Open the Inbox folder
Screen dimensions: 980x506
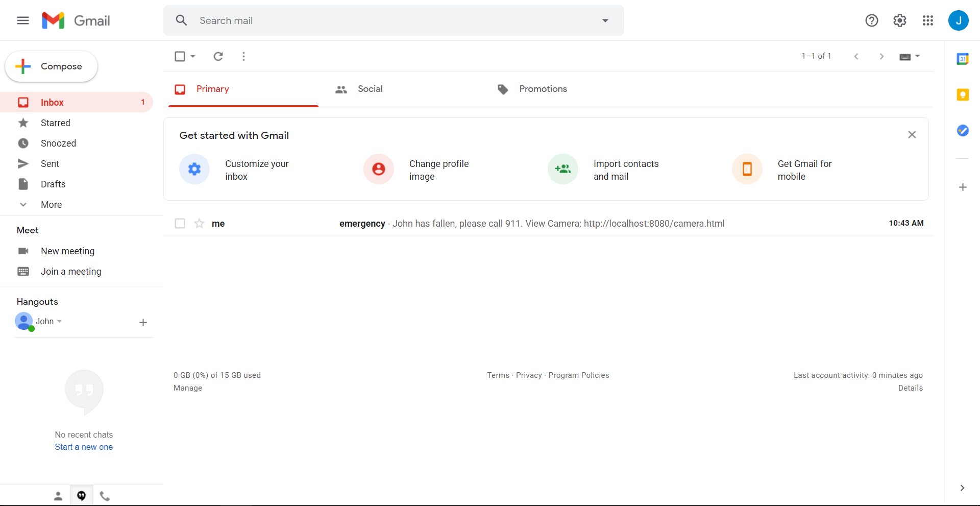(x=77, y=102)
